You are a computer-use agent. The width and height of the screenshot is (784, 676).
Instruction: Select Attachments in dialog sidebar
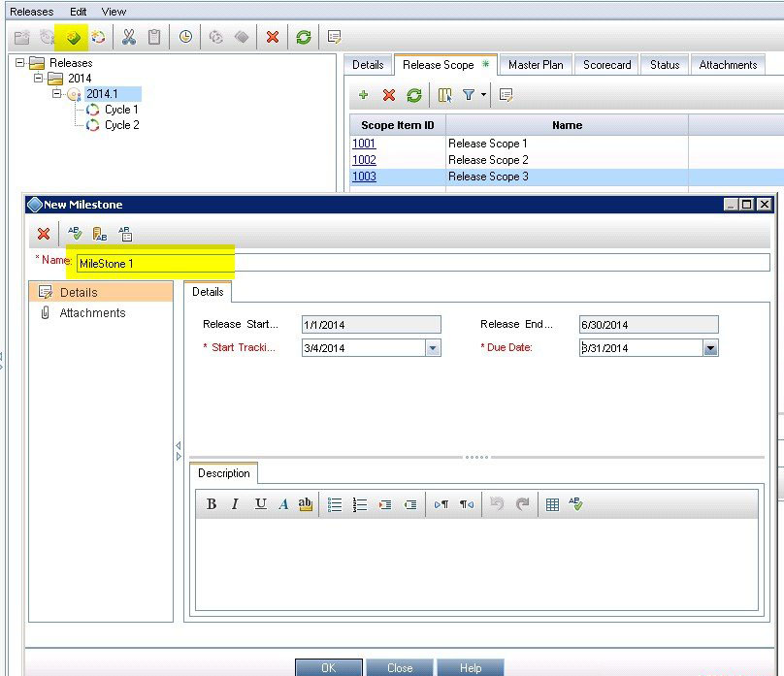[92, 312]
